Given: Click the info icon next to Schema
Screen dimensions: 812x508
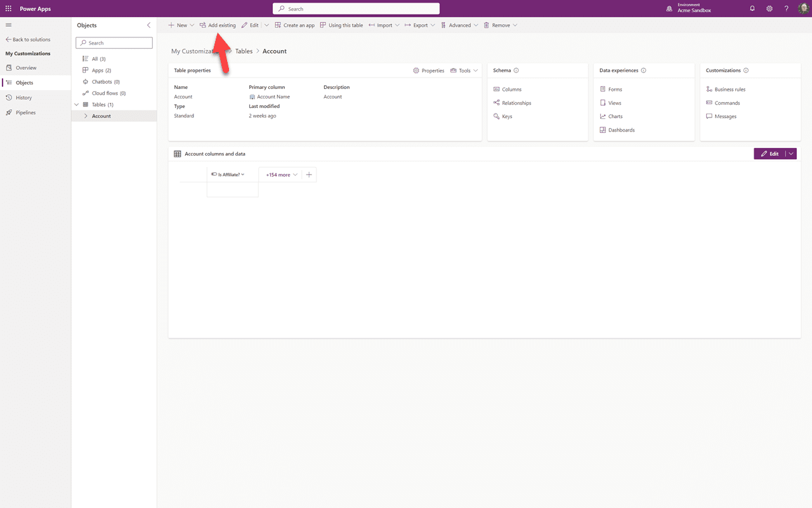Looking at the screenshot, I should pyautogui.click(x=516, y=70).
